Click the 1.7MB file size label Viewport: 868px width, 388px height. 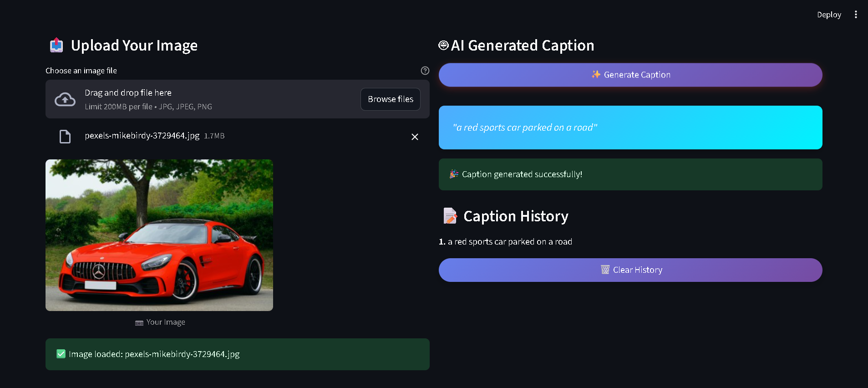(214, 136)
